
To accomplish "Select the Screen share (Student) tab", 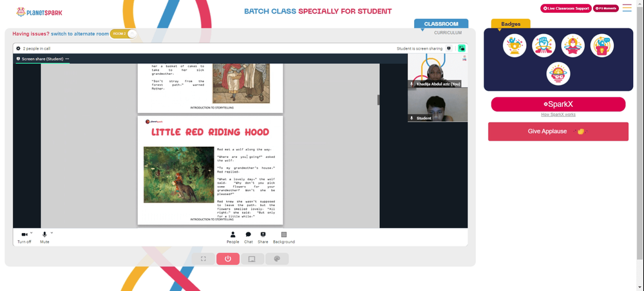I will click(43, 59).
